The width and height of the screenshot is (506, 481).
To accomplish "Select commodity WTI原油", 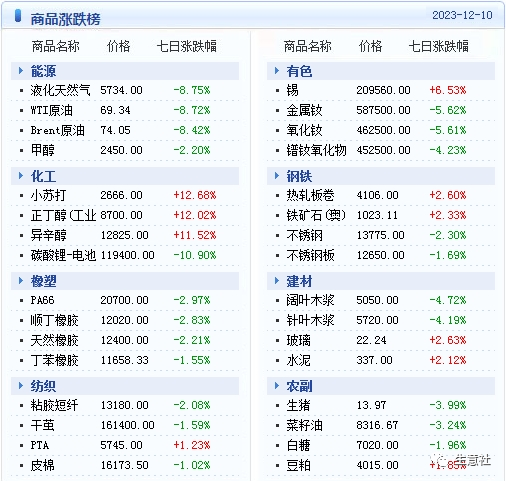I will tap(51, 110).
